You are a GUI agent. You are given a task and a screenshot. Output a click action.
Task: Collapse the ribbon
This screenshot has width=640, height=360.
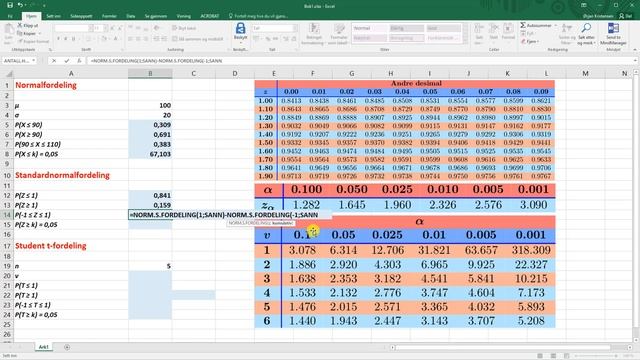pyautogui.click(x=635, y=50)
